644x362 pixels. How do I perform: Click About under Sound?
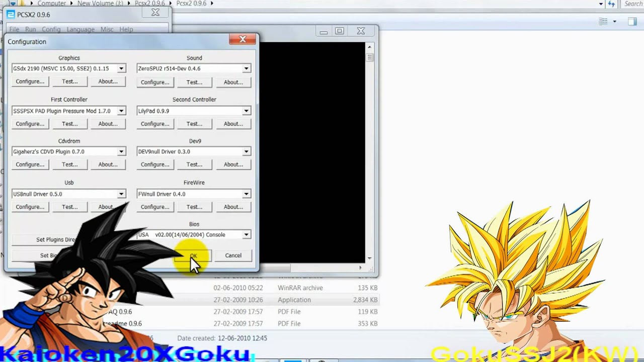[x=233, y=82]
